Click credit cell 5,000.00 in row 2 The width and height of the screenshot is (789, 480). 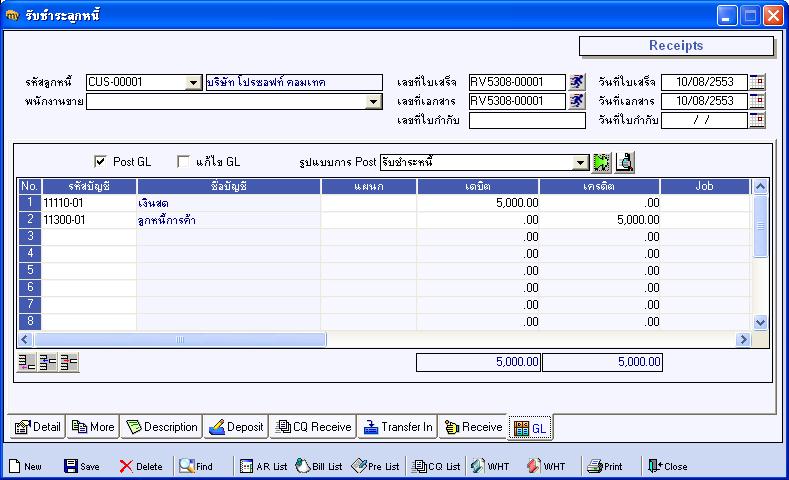(x=599, y=220)
